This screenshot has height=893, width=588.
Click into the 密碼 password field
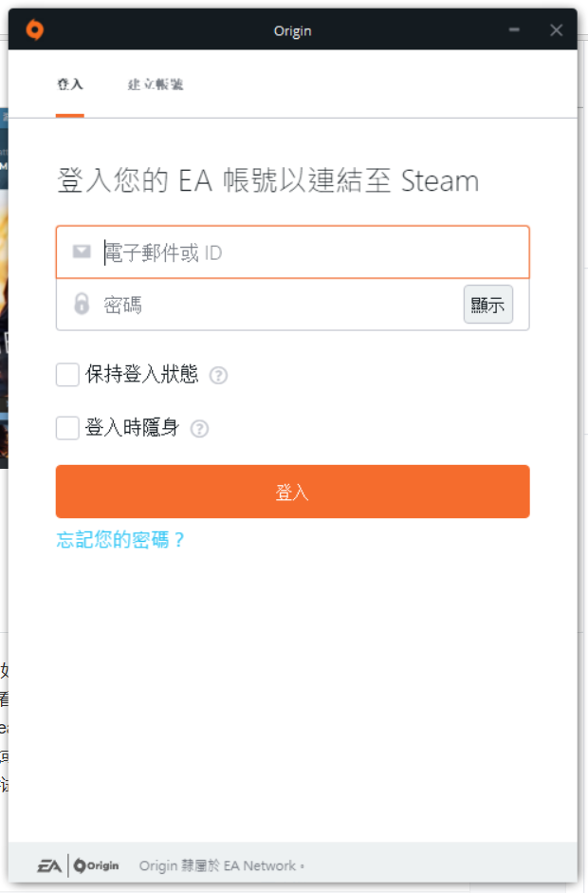click(x=275, y=305)
